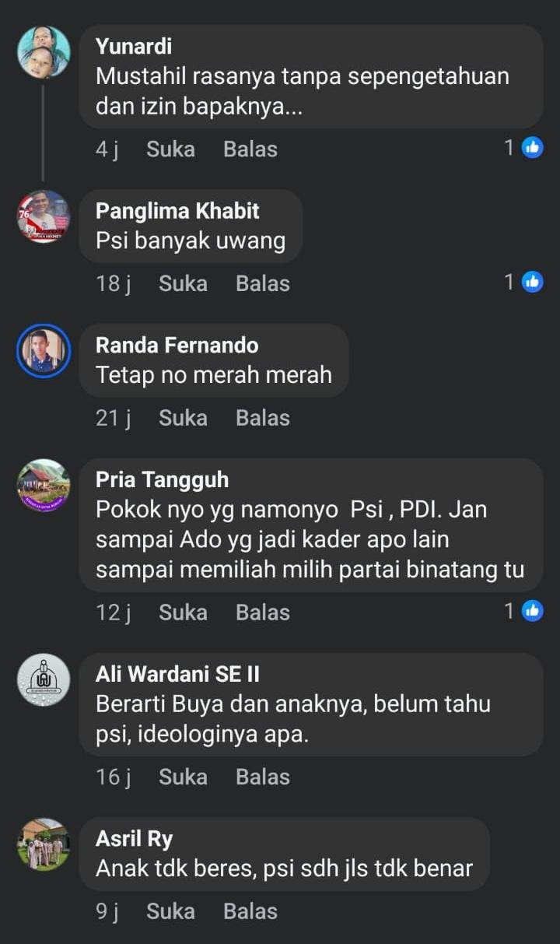
Task: Click the 18 j timestamp on Panglima's comment
Action: click(113, 283)
